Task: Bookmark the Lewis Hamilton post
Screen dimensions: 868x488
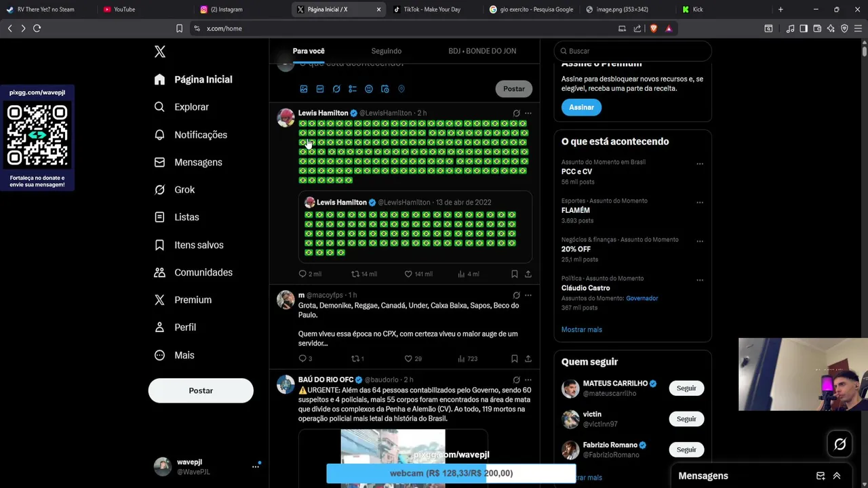Action: click(x=515, y=274)
